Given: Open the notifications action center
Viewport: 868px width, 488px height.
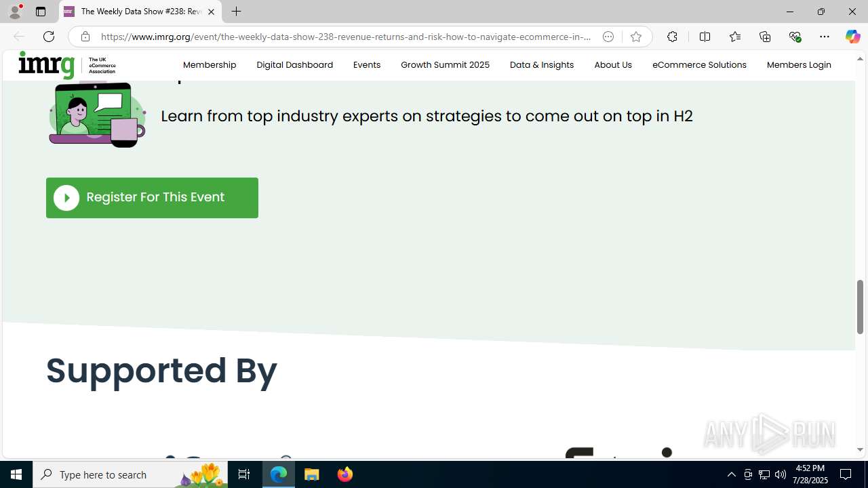Looking at the screenshot, I should (846, 474).
